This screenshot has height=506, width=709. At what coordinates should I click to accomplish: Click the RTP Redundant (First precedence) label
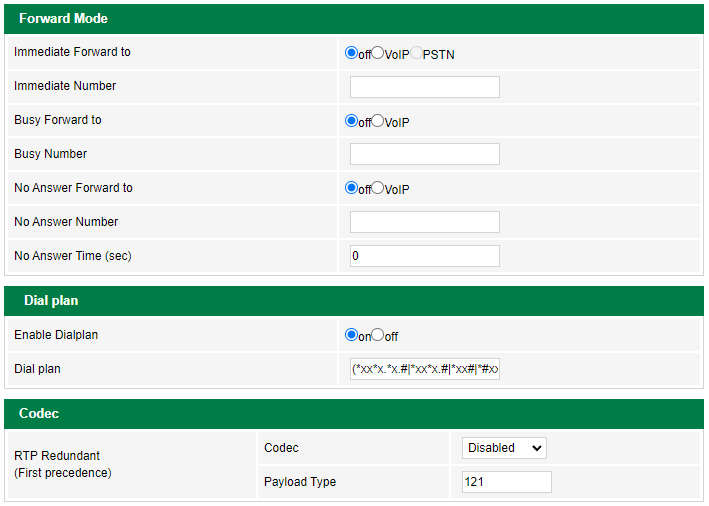click(63, 464)
